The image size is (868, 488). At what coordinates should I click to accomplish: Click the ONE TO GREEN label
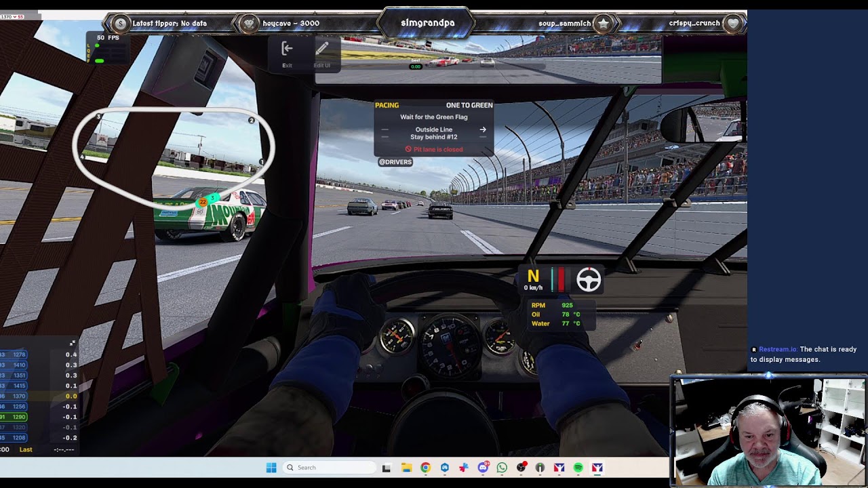[469, 105]
